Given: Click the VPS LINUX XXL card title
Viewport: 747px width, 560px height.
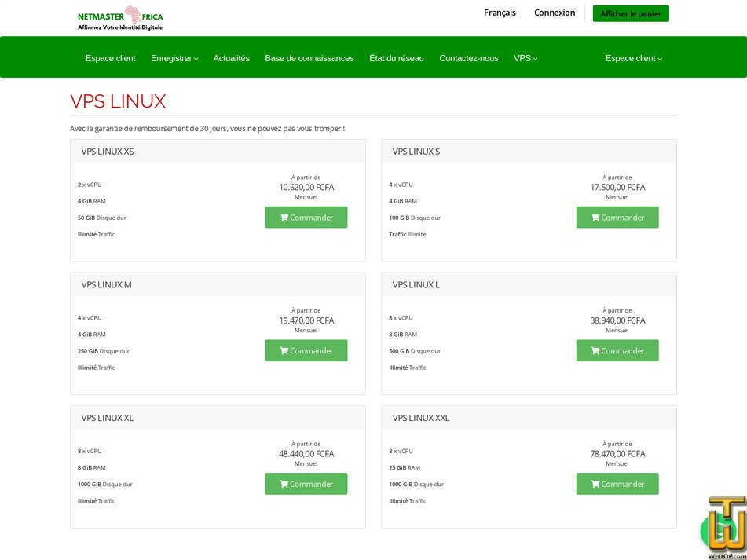Looking at the screenshot, I should tap(421, 419).
